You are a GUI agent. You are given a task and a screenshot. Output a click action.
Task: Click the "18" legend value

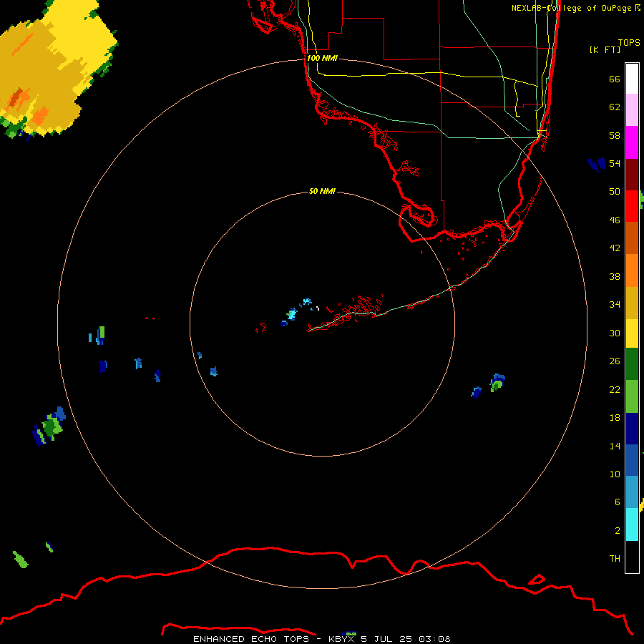coord(615,418)
